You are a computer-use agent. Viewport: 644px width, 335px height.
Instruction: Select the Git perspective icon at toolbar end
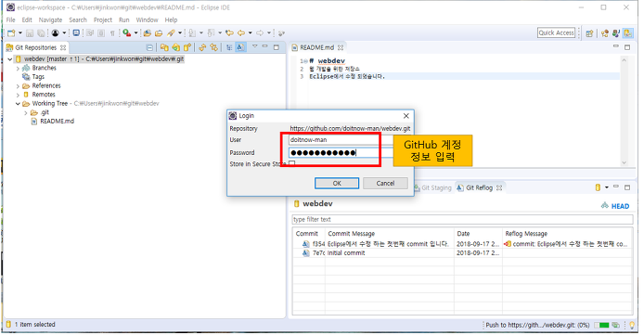(x=627, y=33)
